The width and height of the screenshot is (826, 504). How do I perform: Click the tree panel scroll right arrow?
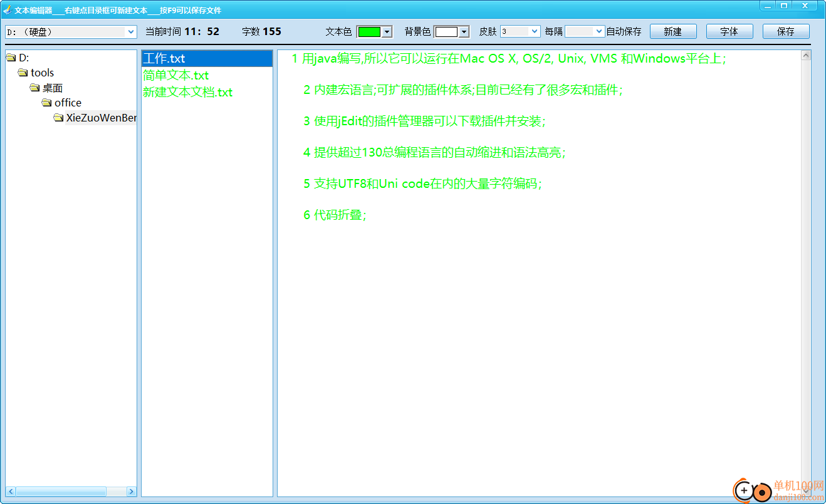131,491
